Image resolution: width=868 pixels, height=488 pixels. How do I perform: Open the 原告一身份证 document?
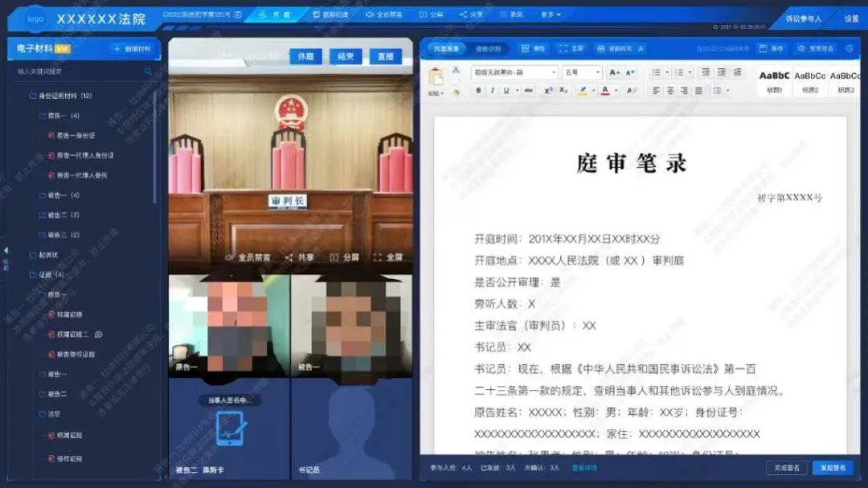(x=72, y=136)
